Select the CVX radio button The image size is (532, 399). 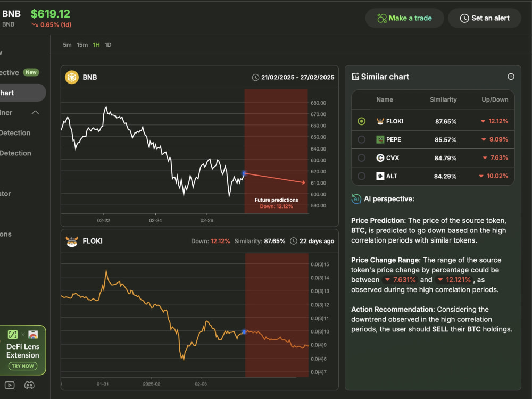pos(361,158)
